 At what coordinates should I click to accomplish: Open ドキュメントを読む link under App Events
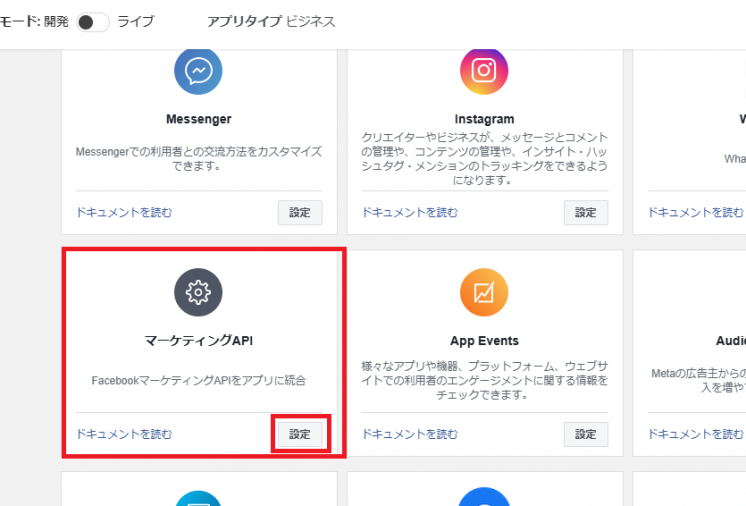click(410, 434)
